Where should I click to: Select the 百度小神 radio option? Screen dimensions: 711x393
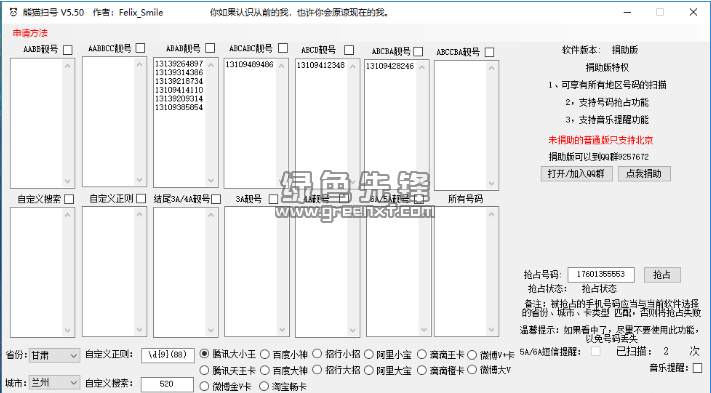tap(265, 354)
